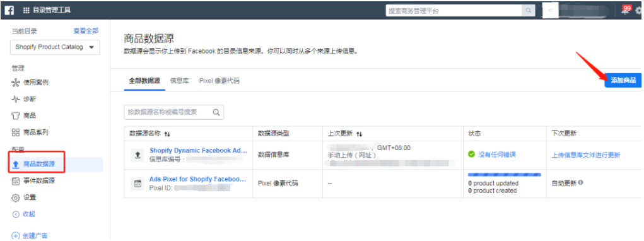Switch to 信息库 tab
This screenshot has height=241, width=644.
coord(179,81)
